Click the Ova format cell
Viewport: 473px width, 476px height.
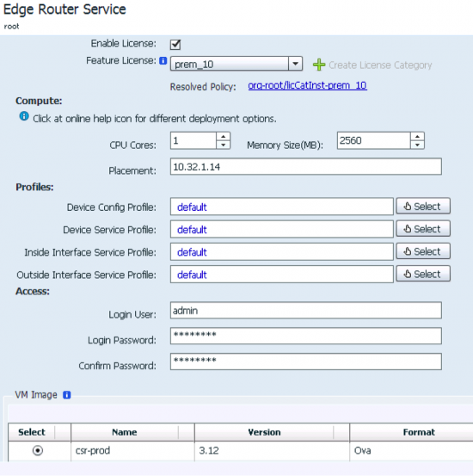[x=411, y=451]
